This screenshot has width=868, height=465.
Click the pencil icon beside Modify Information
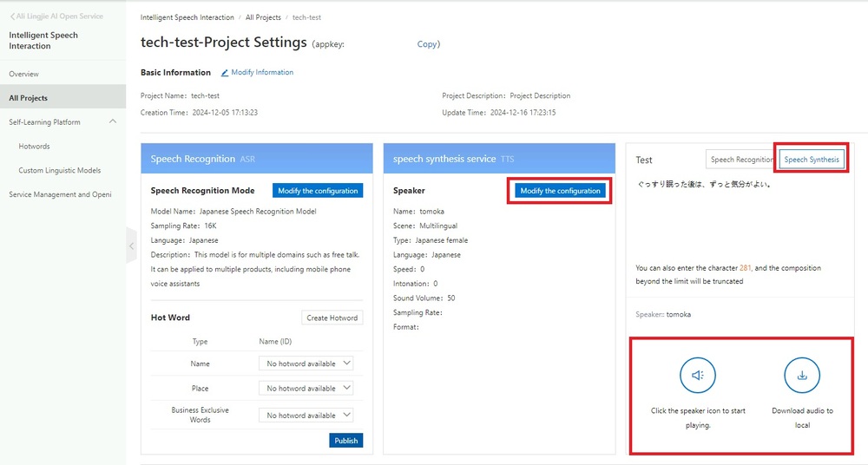point(225,73)
